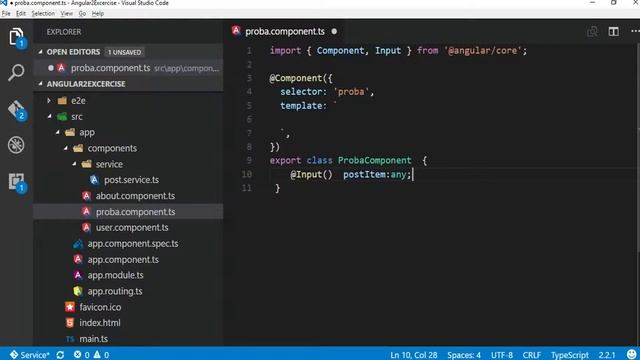Open the Help menu
Image resolution: width=640 pixels, height=360 pixels.
(x=98, y=13)
